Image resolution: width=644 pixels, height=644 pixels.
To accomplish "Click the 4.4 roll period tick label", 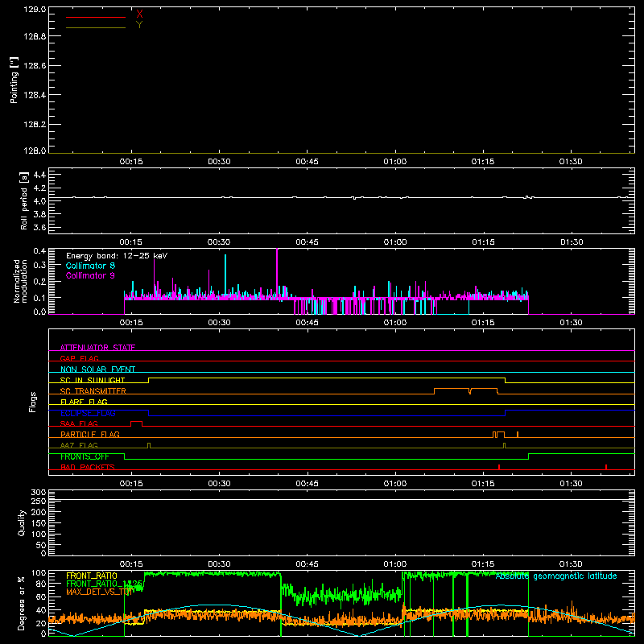I will pyautogui.click(x=39, y=175).
